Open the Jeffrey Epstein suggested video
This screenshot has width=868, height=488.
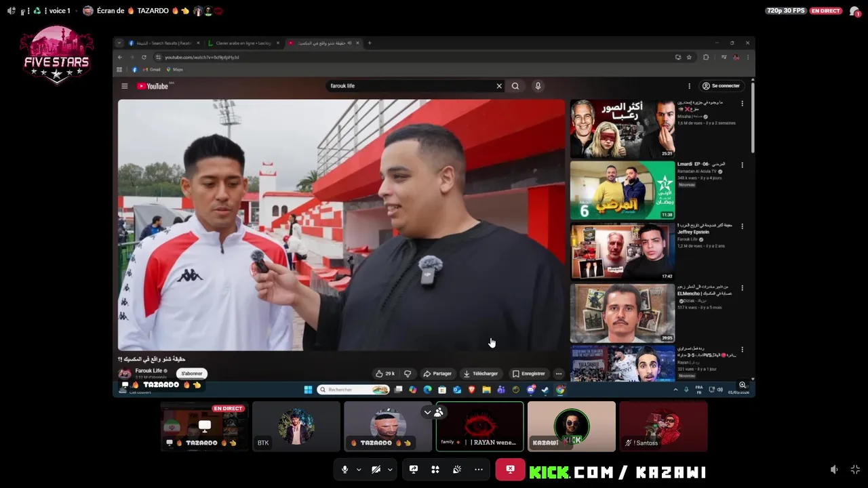(623, 251)
